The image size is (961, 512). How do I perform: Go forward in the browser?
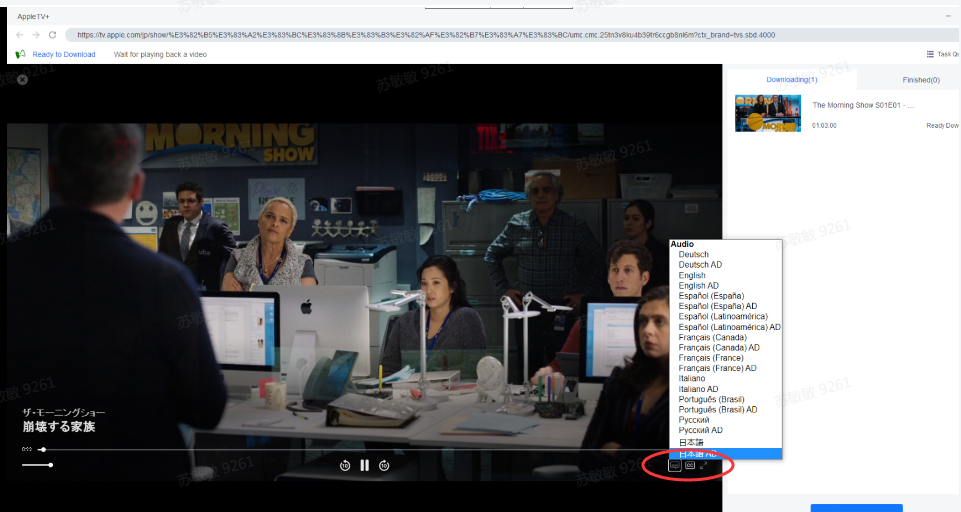[36, 35]
